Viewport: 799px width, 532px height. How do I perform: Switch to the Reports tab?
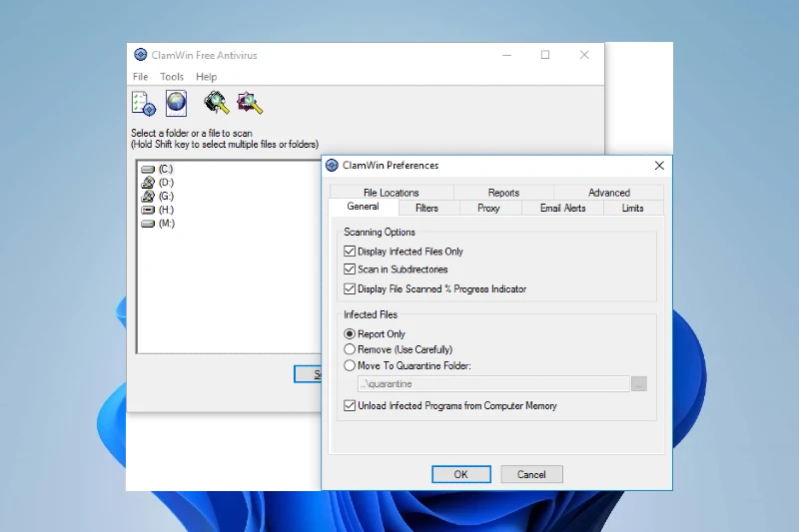point(503,193)
